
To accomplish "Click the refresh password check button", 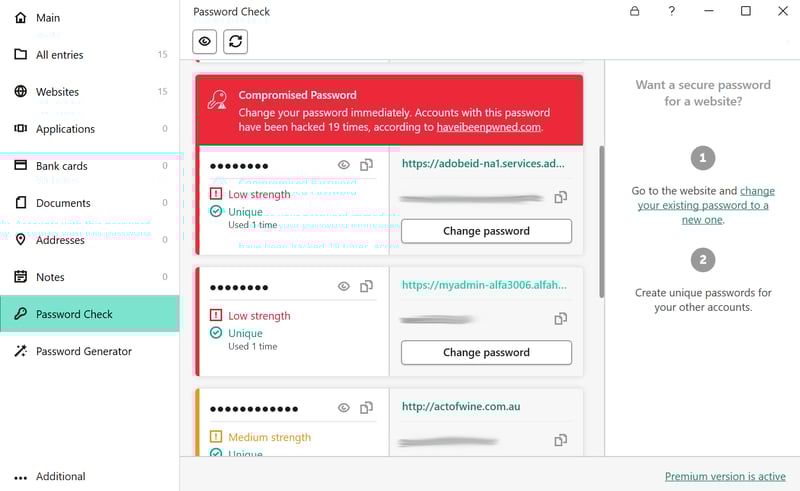I will pyautogui.click(x=235, y=41).
